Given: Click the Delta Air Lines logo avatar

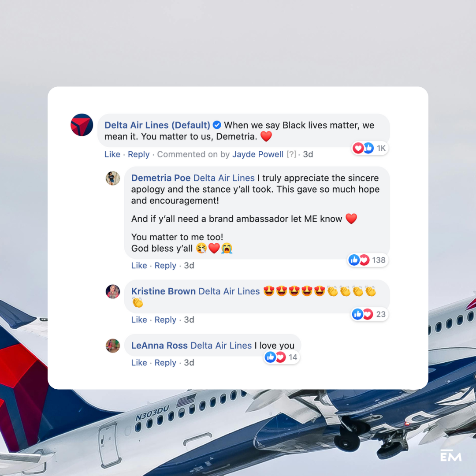Looking at the screenshot, I should click(x=82, y=125).
